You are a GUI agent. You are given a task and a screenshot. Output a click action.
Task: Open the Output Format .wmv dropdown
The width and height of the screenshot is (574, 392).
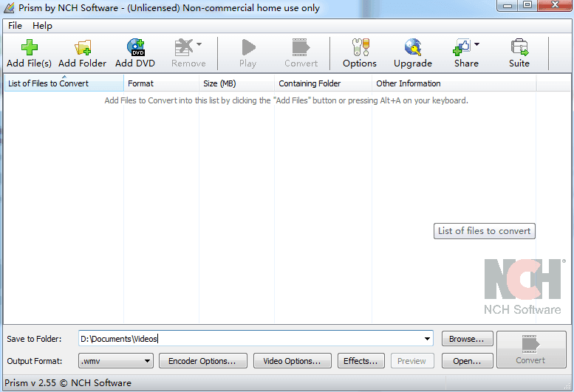pyautogui.click(x=116, y=361)
